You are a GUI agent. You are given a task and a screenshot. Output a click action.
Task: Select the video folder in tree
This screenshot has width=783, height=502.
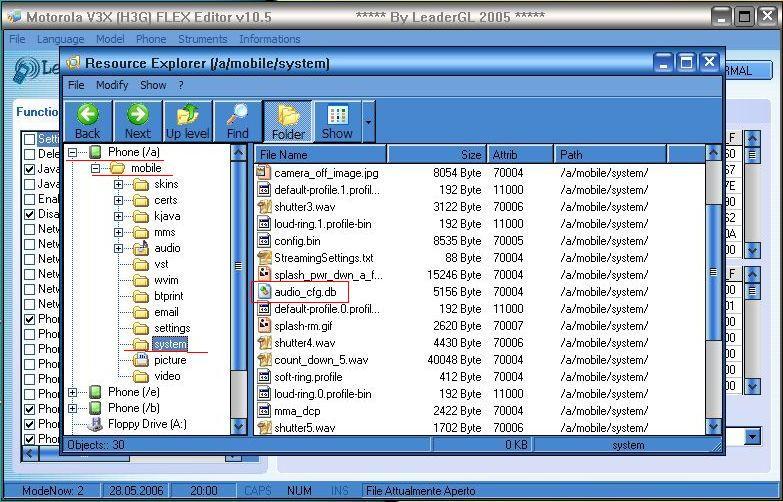click(x=167, y=376)
